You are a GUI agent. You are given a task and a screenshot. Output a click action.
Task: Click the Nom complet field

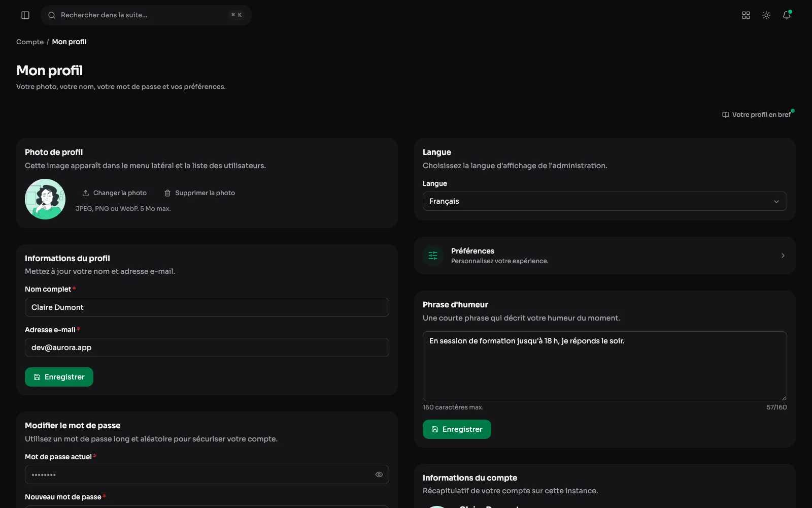pos(207,307)
